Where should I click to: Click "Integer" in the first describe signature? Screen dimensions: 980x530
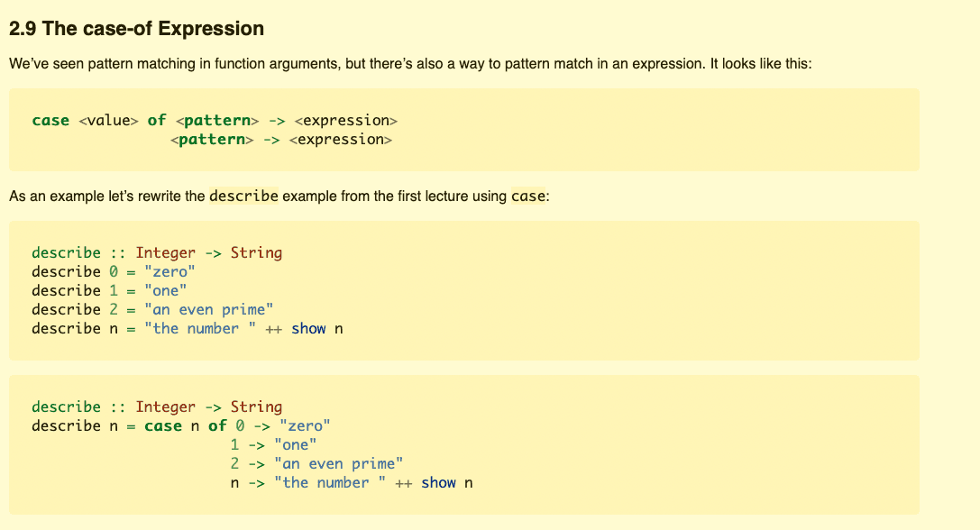coord(166,252)
